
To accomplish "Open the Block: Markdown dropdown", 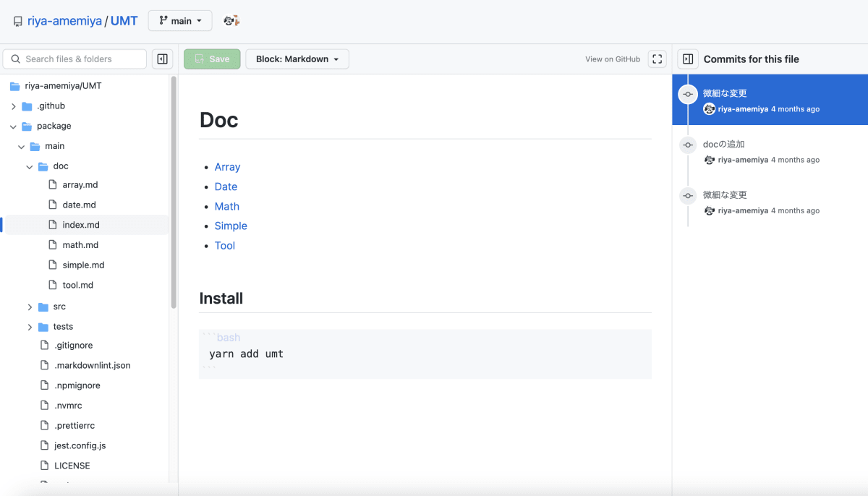I will pos(297,59).
